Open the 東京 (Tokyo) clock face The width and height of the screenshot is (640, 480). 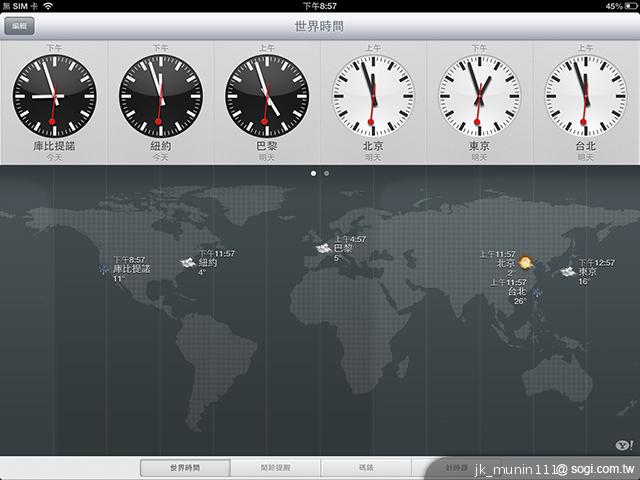click(480, 96)
